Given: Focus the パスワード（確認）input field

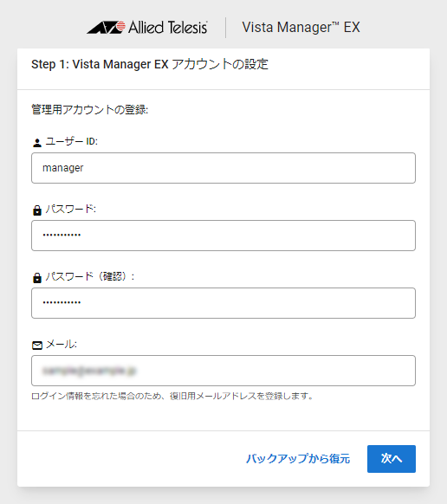Looking at the screenshot, I should 223,303.
